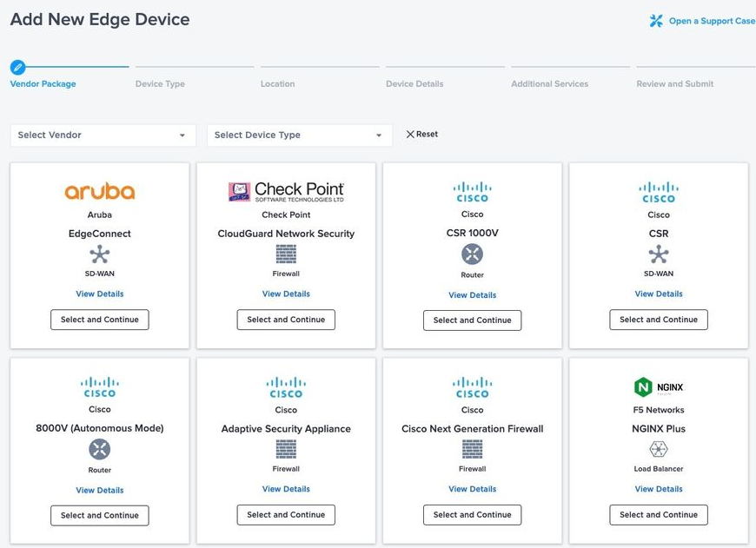The image size is (756, 548).
Task: Select and Continue with Aruba EdgeConnect
Action: click(x=100, y=320)
